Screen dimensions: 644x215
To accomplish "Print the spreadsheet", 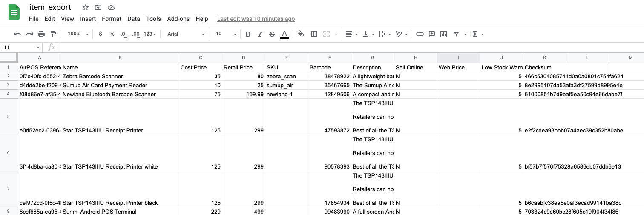I will pos(41,34).
